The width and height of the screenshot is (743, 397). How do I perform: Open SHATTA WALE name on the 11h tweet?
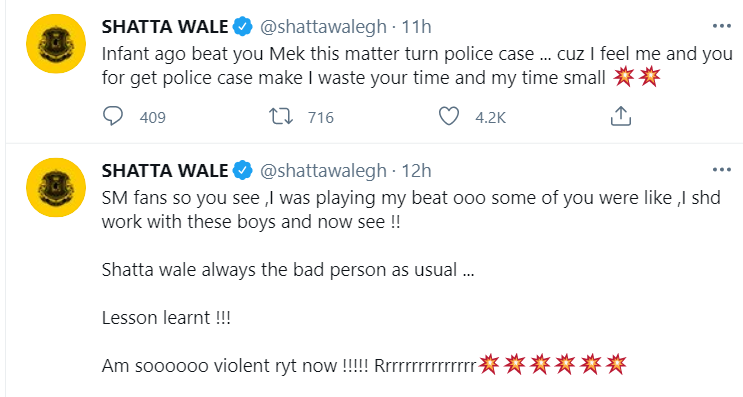coord(165,27)
